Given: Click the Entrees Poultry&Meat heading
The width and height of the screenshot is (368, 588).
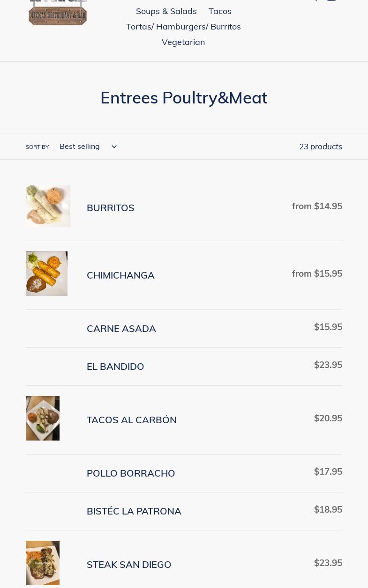Looking at the screenshot, I should click(184, 98).
